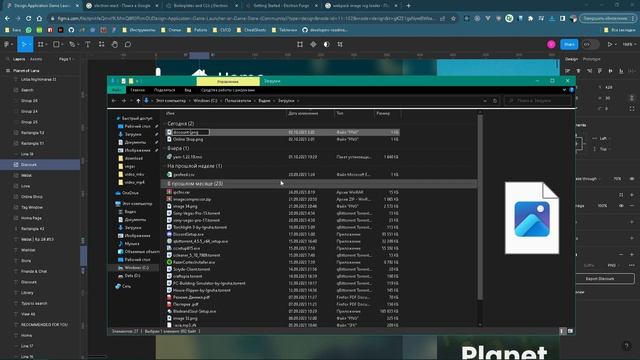
Task: Switch Explorer to large icons view
Action: (x=570, y=331)
